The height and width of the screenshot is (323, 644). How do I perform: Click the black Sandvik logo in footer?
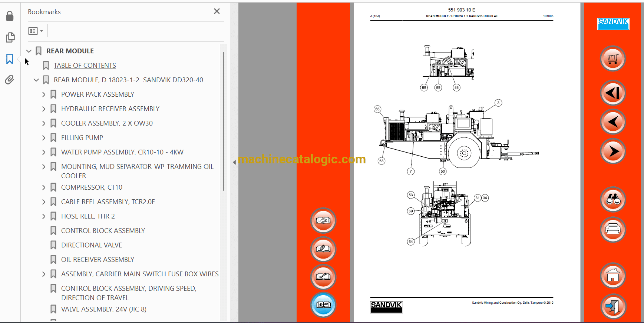point(386,307)
